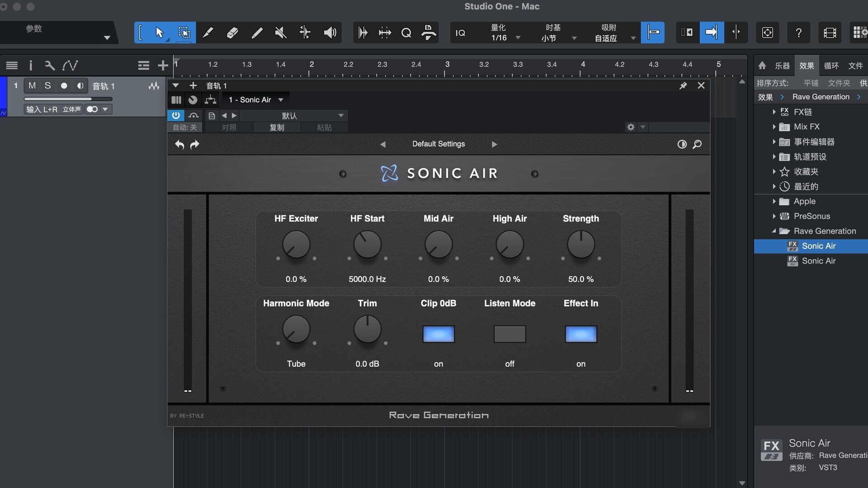
Task: Click track 1 volume fader
Action: point(68,99)
